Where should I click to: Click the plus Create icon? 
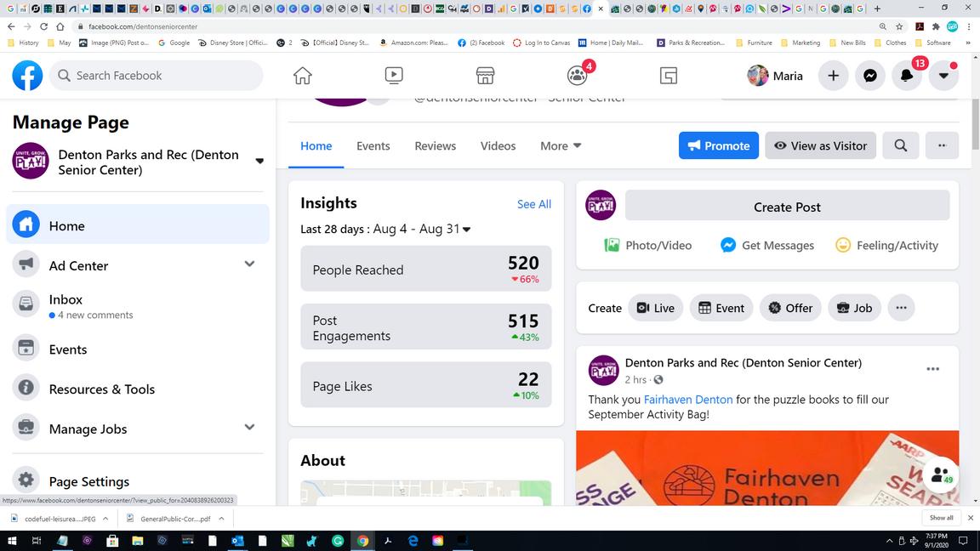pyautogui.click(x=833, y=76)
